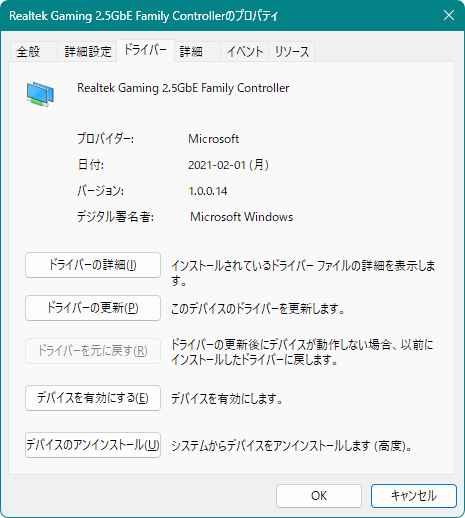
Task: Click the signer value Microsoft Windows
Action: coord(242,217)
